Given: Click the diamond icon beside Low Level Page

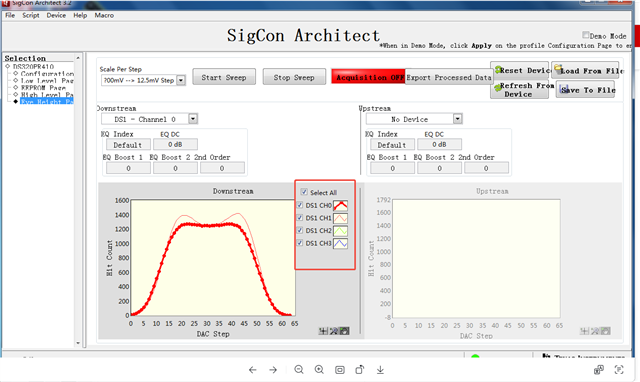Looking at the screenshot, I should coord(16,80).
